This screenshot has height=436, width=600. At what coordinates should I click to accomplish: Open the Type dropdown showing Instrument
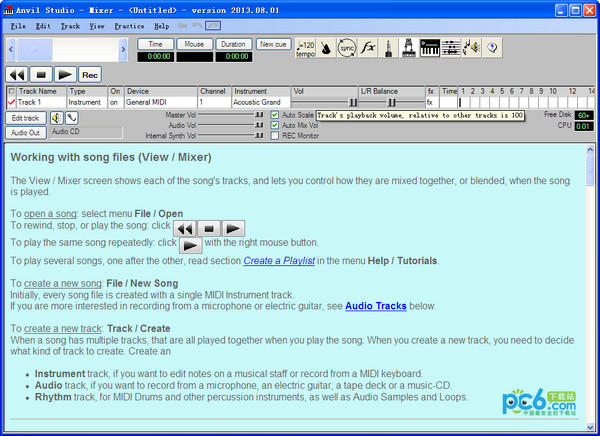[x=87, y=102]
